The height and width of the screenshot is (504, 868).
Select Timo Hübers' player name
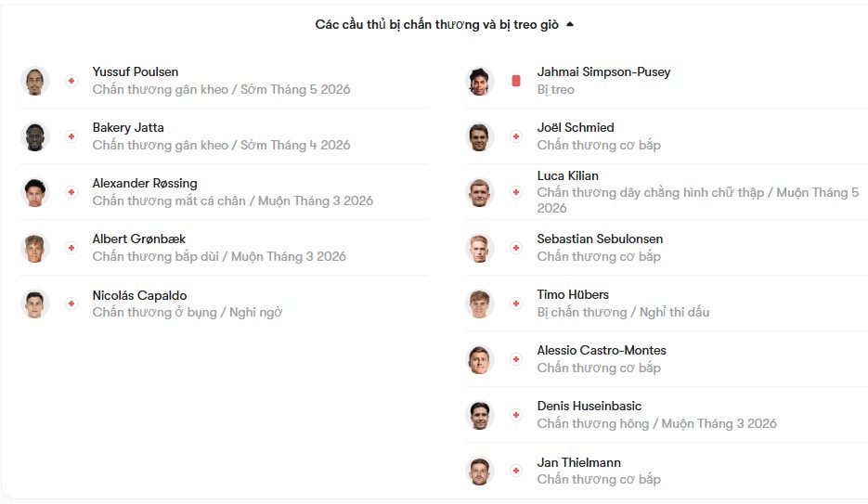573,294
